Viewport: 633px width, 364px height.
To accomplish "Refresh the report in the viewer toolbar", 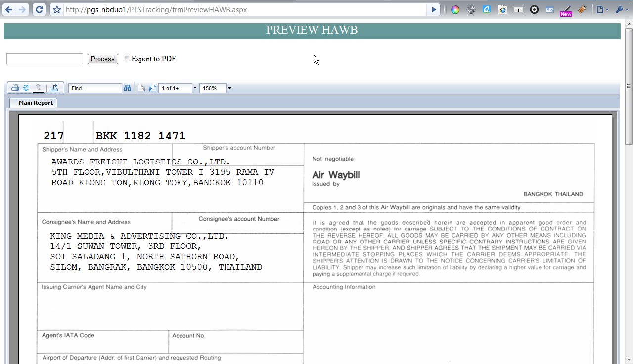I will (x=26, y=88).
